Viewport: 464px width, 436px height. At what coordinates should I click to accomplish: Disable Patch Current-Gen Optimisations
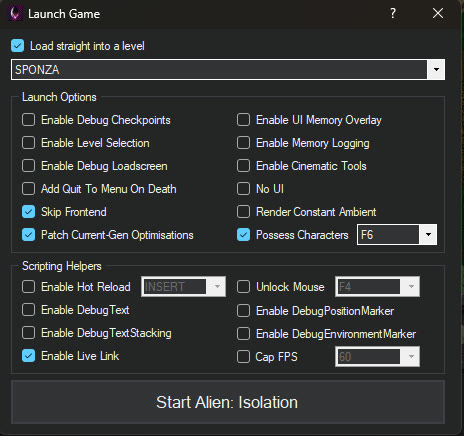pyautogui.click(x=28, y=235)
